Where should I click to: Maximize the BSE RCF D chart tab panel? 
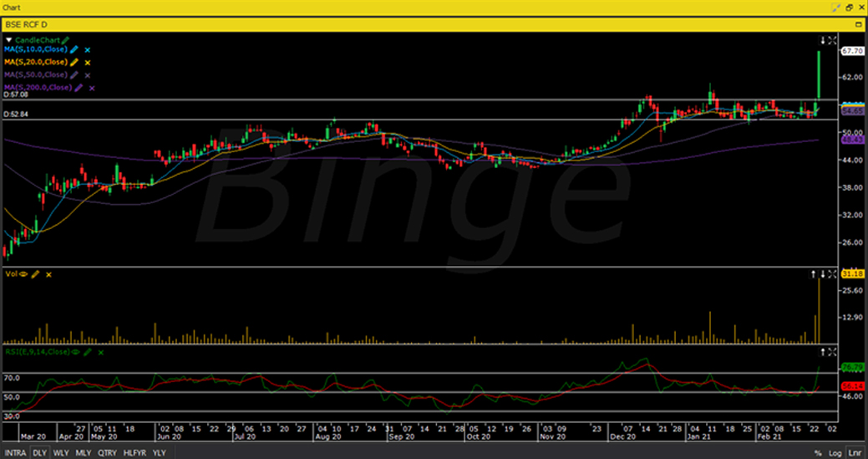click(859, 25)
